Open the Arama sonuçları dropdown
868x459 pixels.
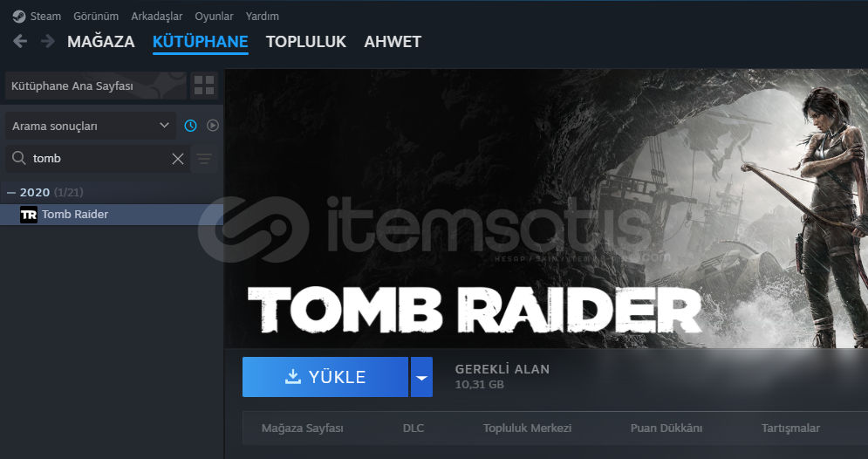[90, 126]
